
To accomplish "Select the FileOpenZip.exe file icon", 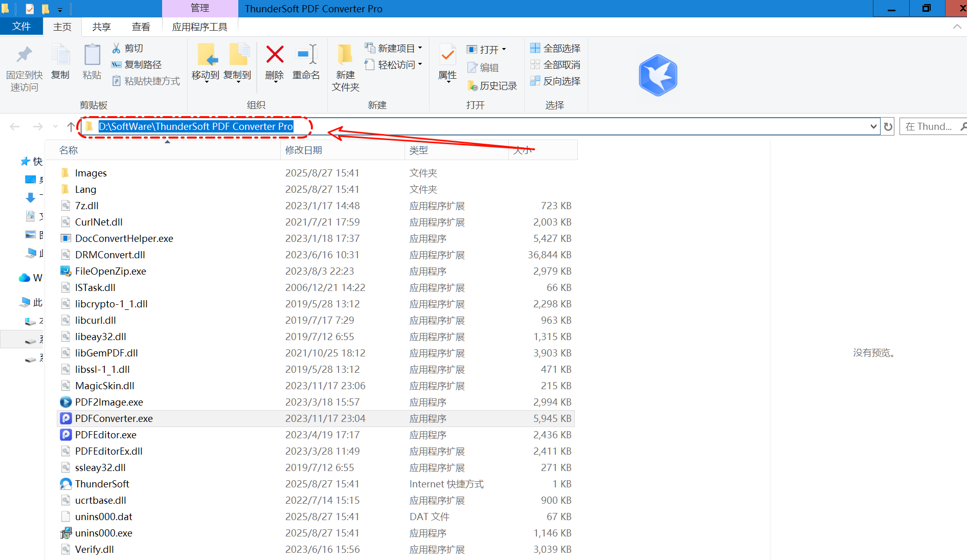I will click(66, 271).
